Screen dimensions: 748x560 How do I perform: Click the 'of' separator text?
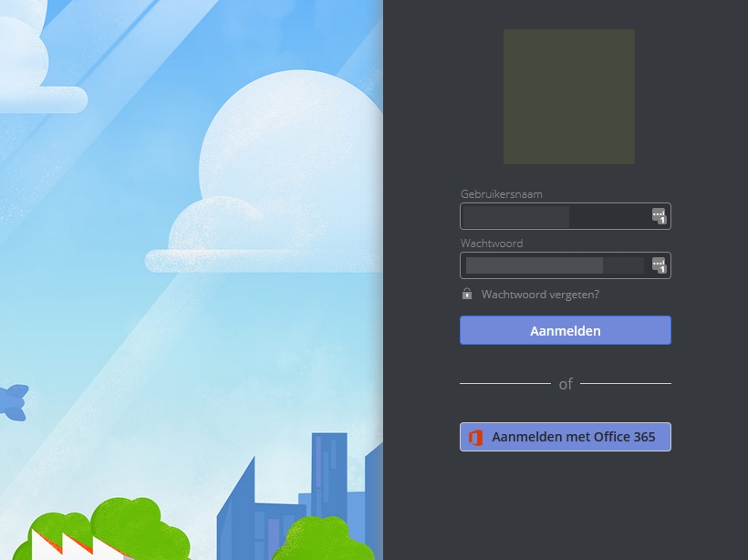(x=564, y=384)
